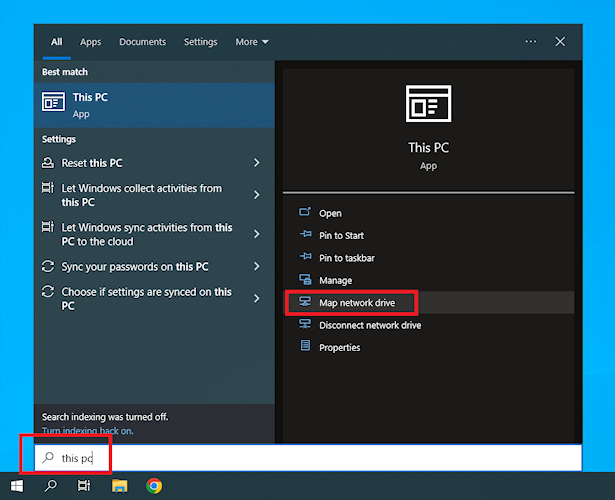Choose Pin to taskbar action
This screenshot has width=615, height=500.
[x=347, y=258]
